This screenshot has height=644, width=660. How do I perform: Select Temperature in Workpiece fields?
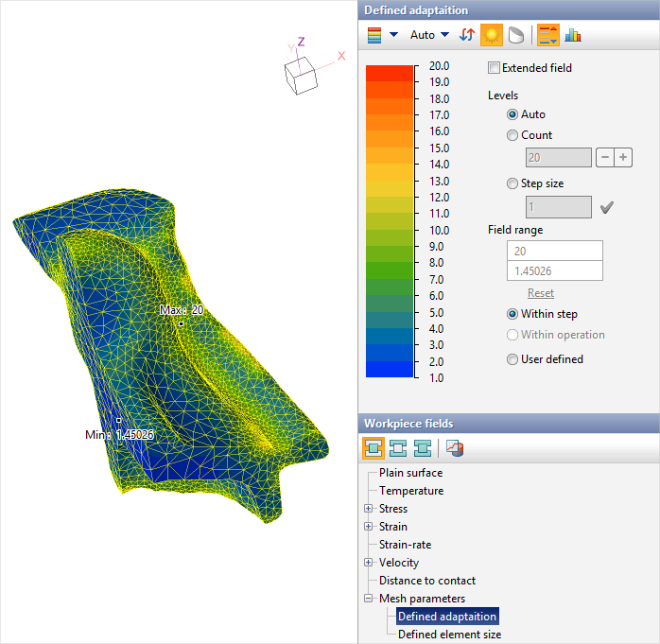[410, 491]
